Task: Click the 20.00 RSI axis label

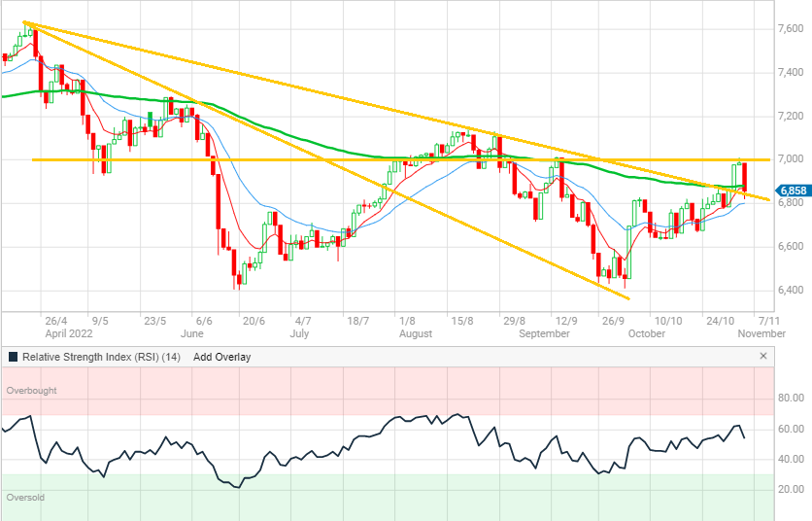Action: coord(792,489)
